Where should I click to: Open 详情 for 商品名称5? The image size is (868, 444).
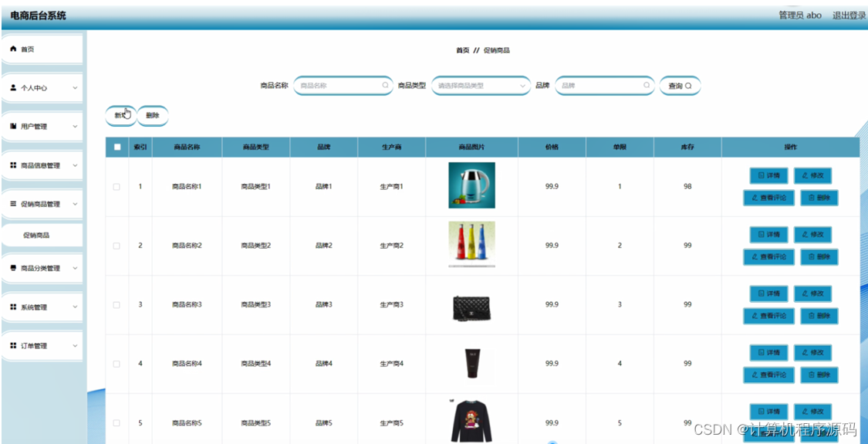pyautogui.click(x=769, y=412)
